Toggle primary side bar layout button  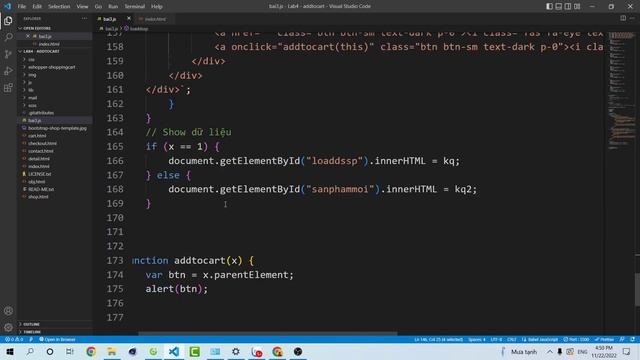coord(549,6)
